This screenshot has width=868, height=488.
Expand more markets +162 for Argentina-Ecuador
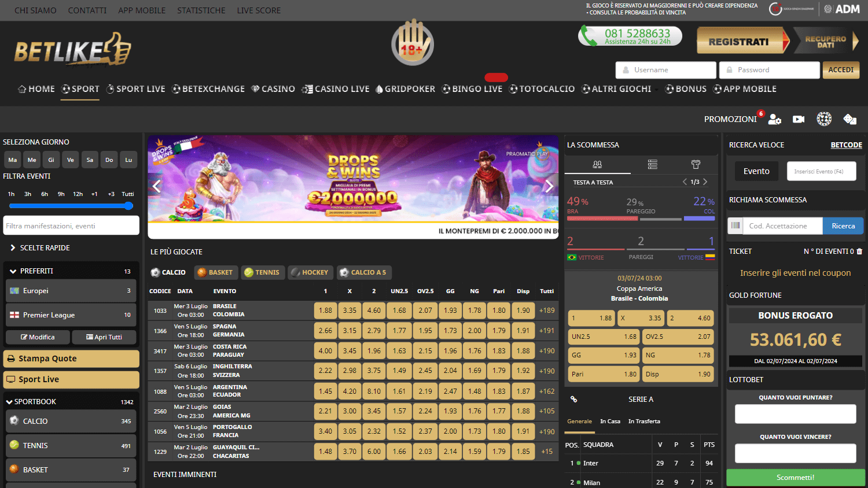pyautogui.click(x=547, y=391)
